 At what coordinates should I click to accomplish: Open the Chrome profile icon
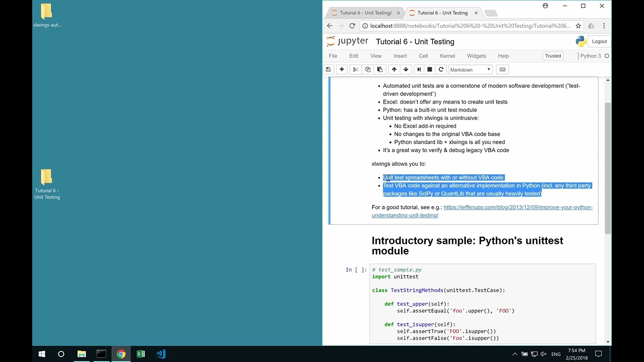click(x=545, y=6)
